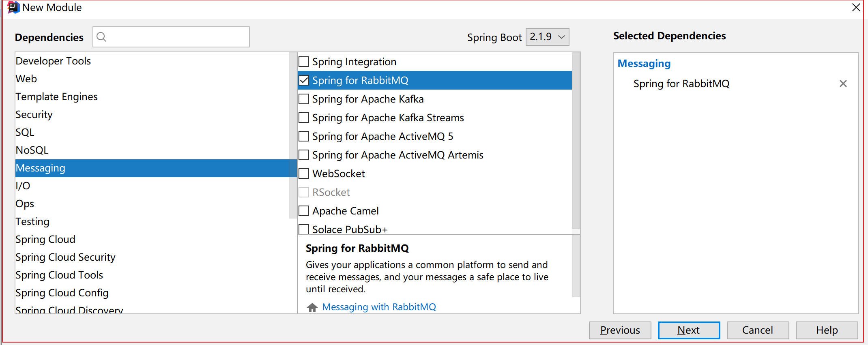
Task: Click Messaging heading in Selected Dependencies
Action: click(644, 64)
